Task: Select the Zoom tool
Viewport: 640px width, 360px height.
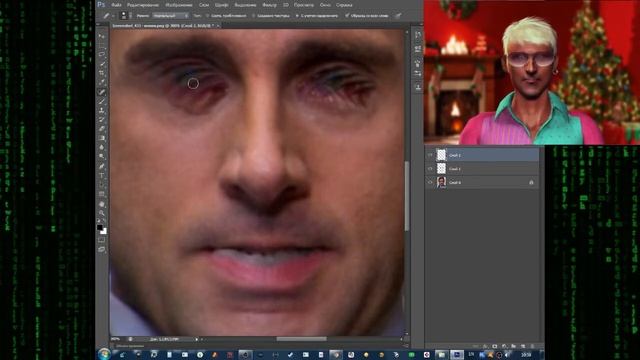Action: (102, 213)
